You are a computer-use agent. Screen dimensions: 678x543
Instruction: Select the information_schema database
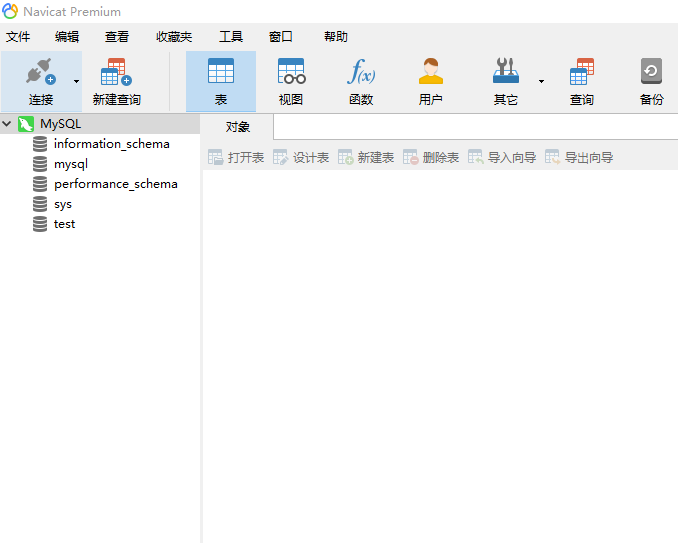point(112,144)
